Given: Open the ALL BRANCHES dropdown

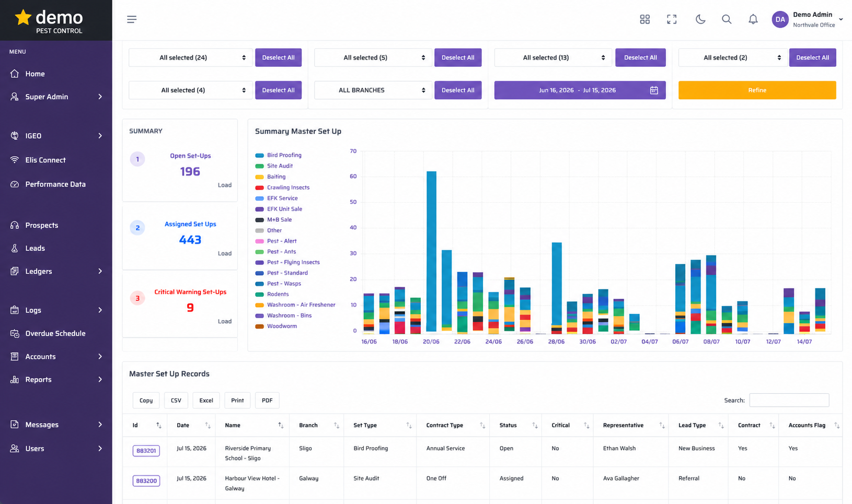Looking at the screenshot, I should 373,90.
